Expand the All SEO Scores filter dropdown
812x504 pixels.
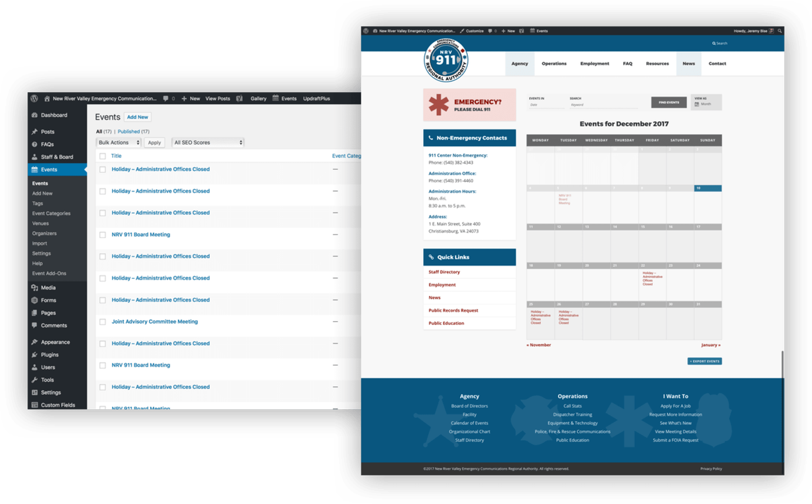point(208,142)
